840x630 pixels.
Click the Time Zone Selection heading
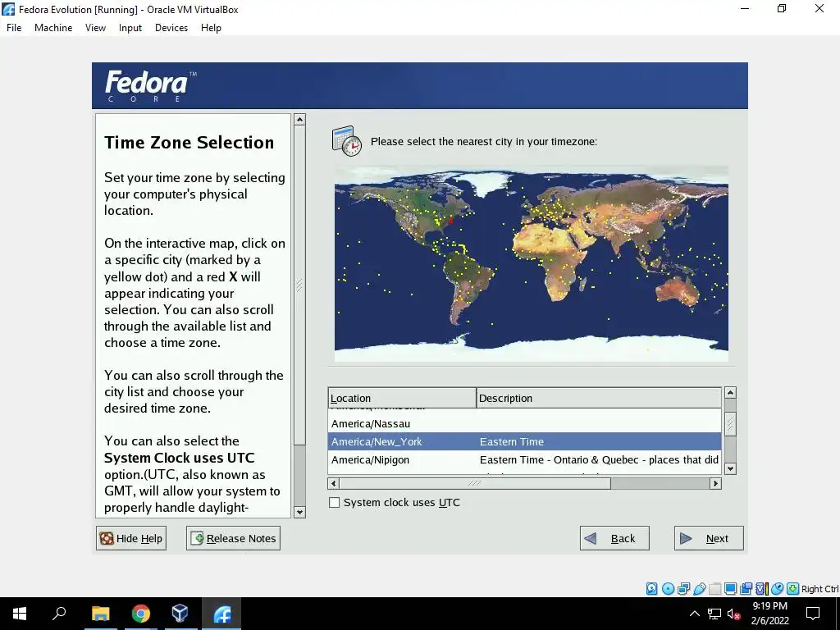[x=189, y=143]
